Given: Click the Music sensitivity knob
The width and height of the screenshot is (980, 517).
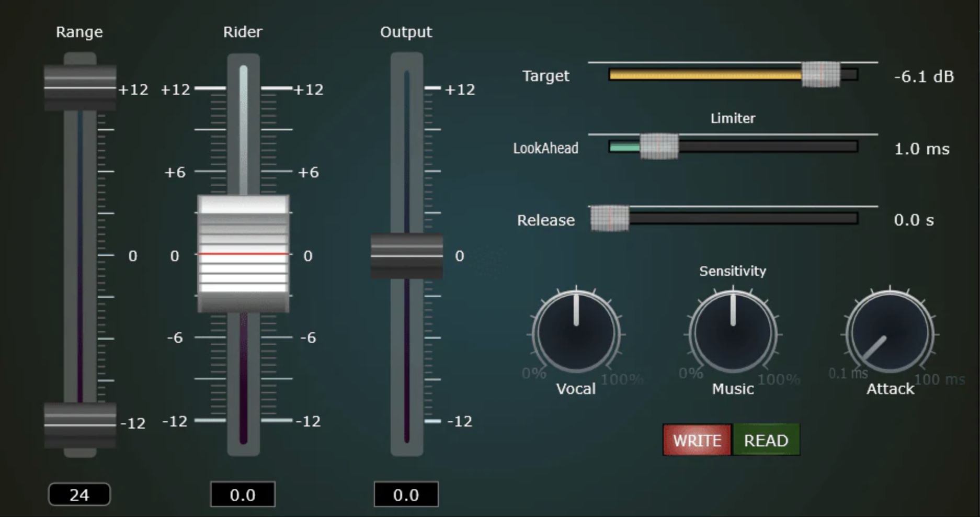Looking at the screenshot, I should [733, 332].
